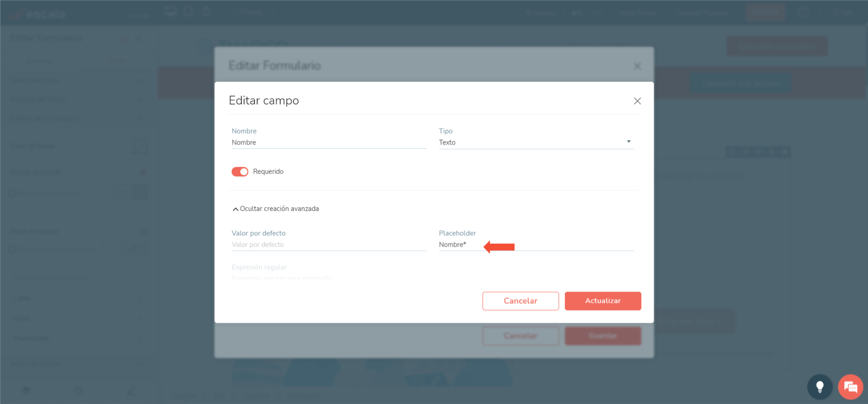Close the Editar campo dialog
Viewport: 868px width, 404px height.
[x=637, y=101]
